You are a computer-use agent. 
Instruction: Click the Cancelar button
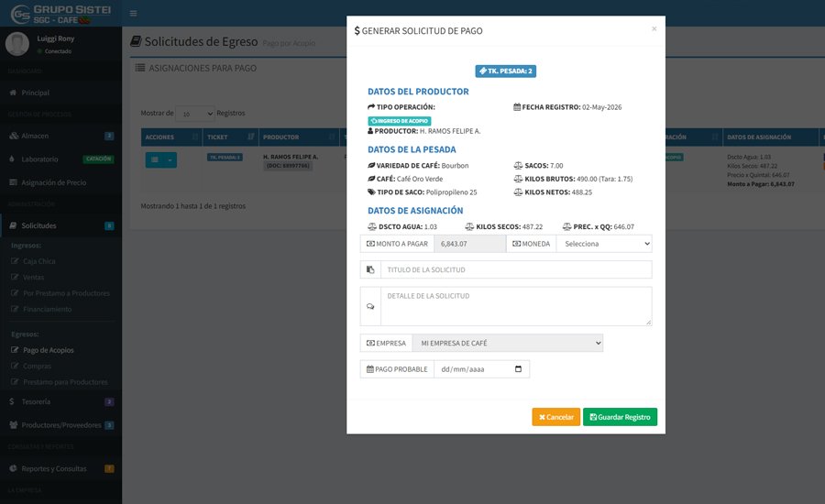(556, 417)
